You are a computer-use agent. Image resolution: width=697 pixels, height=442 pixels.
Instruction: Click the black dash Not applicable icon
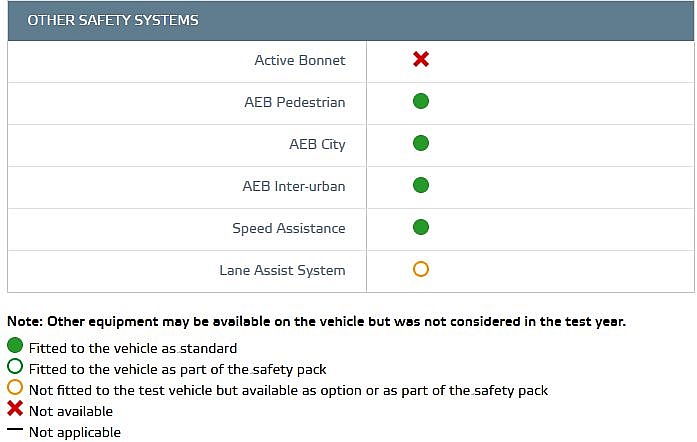(15, 429)
